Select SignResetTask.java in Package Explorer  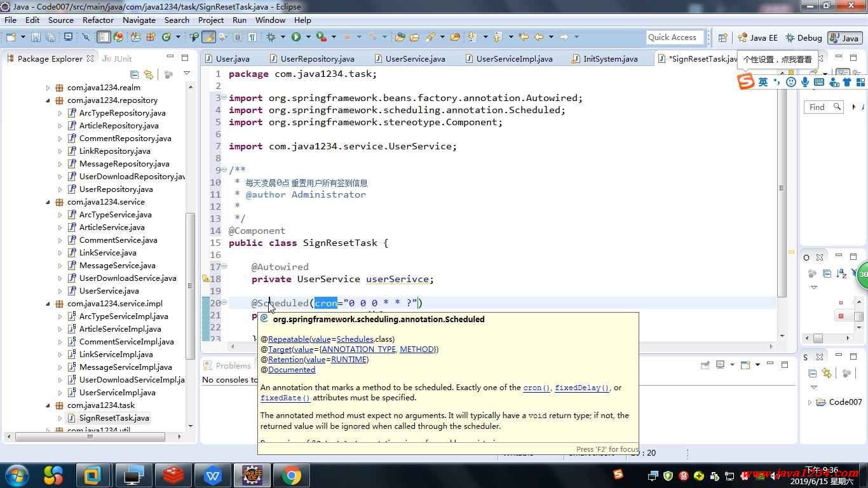(x=114, y=418)
